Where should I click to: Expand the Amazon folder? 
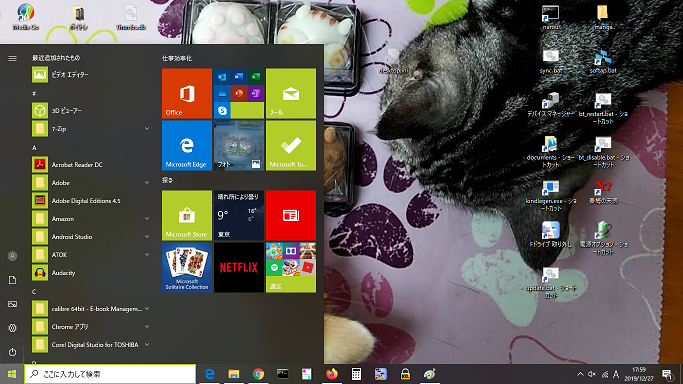pos(91,219)
